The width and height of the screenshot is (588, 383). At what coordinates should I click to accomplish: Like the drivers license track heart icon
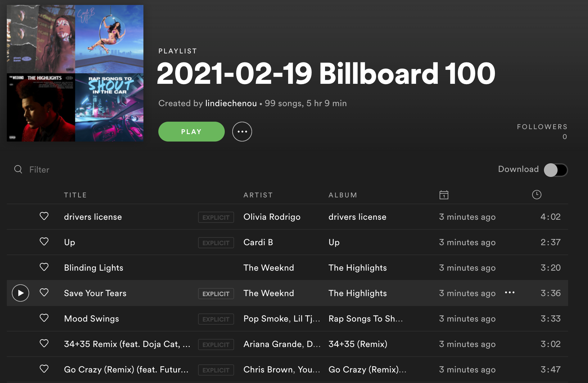(x=44, y=216)
